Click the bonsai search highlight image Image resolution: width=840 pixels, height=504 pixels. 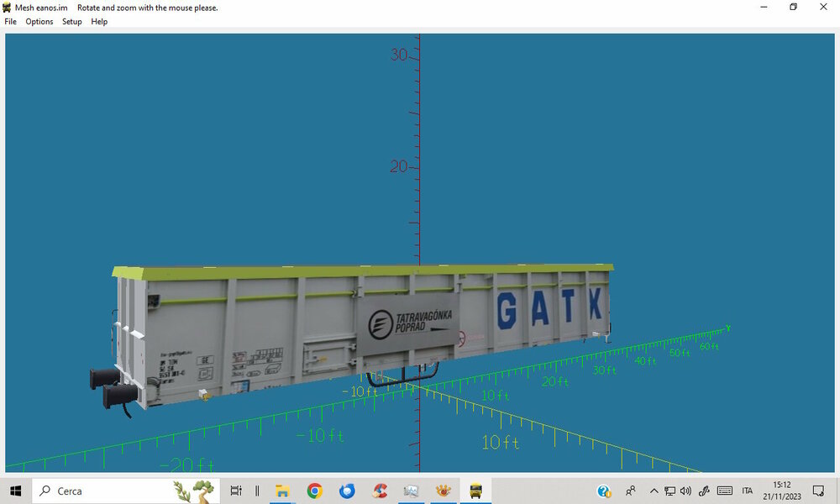coord(195,491)
